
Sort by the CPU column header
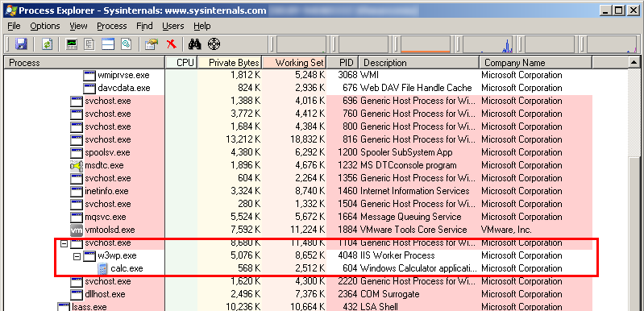click(181, 63)
